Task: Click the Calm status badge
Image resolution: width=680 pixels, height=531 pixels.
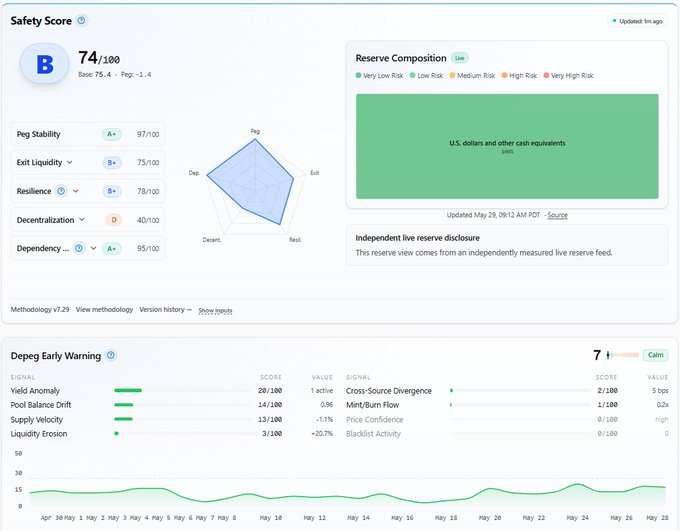Action: tap(655, 355)
